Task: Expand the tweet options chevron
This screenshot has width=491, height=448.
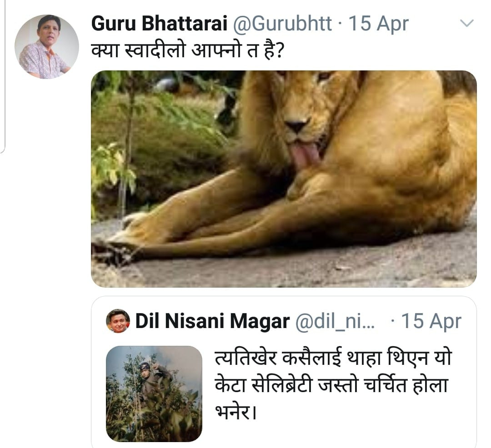Action: (x=467, y=23)
